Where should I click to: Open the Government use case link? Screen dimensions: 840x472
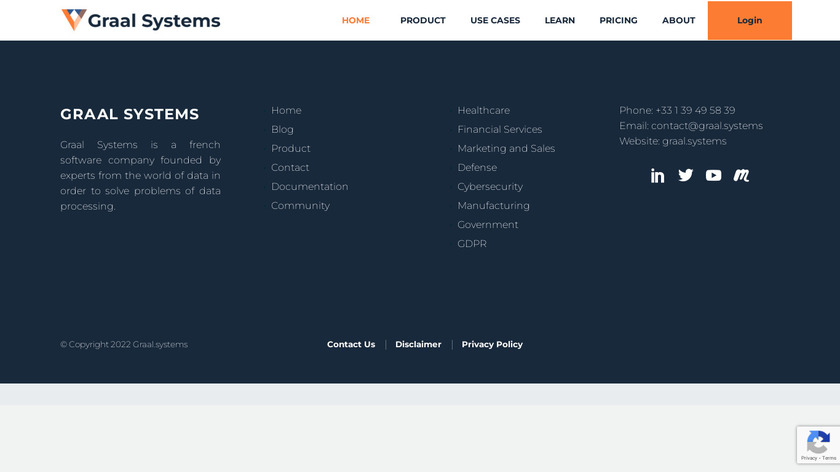click(x=488, y=224)
